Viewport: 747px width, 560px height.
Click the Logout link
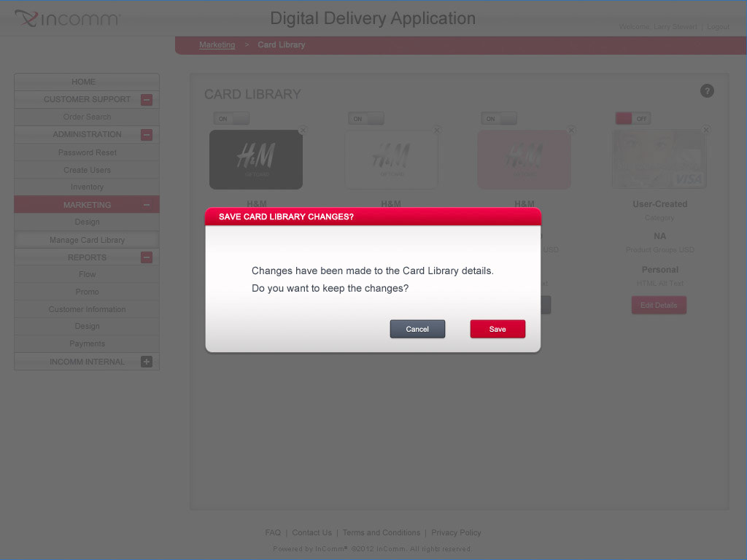click(x=718, y=27)
